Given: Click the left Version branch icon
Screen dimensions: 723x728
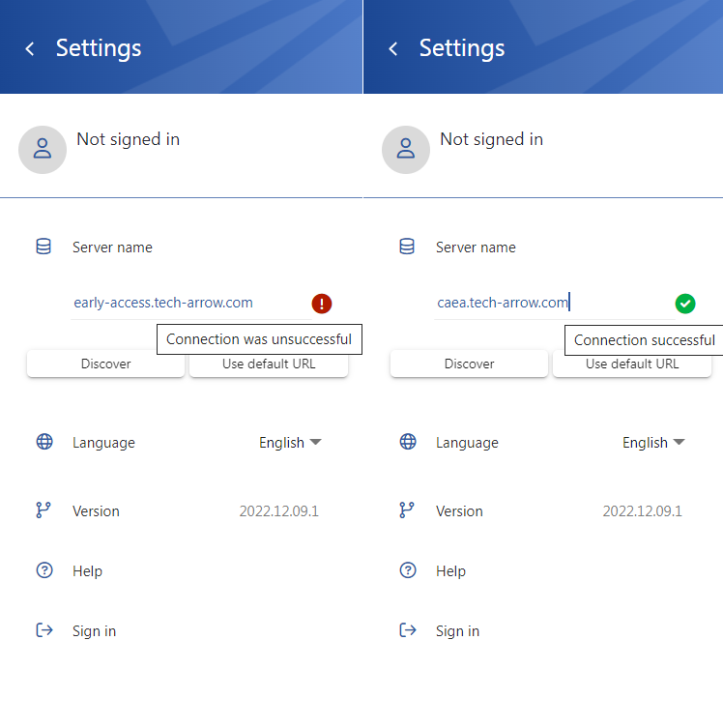Looking at the screenshot, I should (43, 510).
